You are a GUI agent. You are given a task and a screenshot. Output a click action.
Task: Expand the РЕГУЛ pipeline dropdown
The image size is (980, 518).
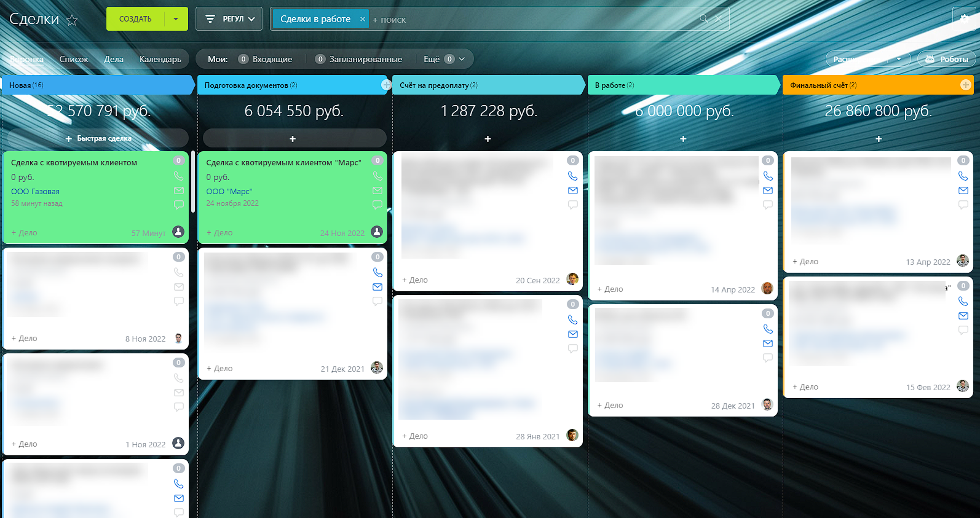click(x=229, y=19)
